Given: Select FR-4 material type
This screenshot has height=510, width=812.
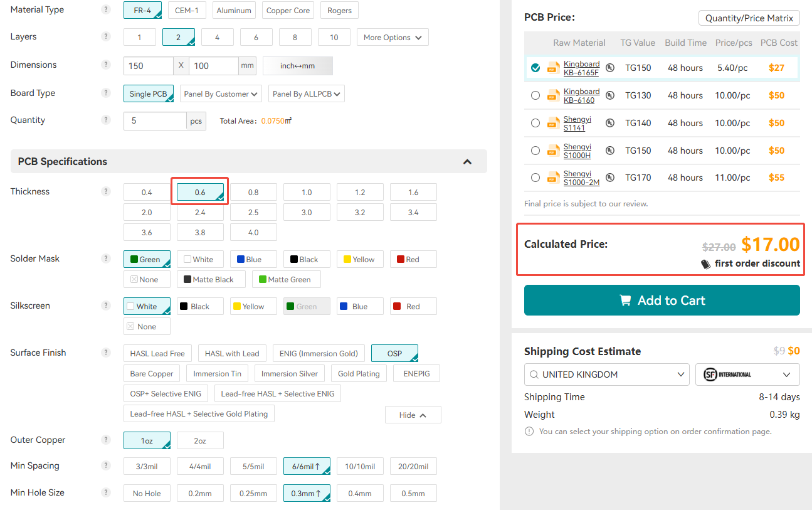Looking at the screenshot, I should 142,10.
